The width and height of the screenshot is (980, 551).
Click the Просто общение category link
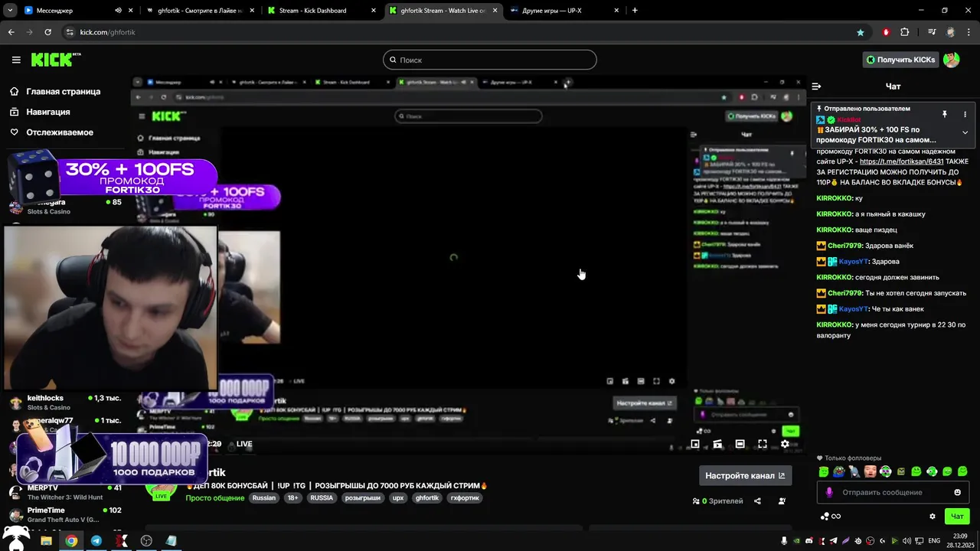point(214,497)
